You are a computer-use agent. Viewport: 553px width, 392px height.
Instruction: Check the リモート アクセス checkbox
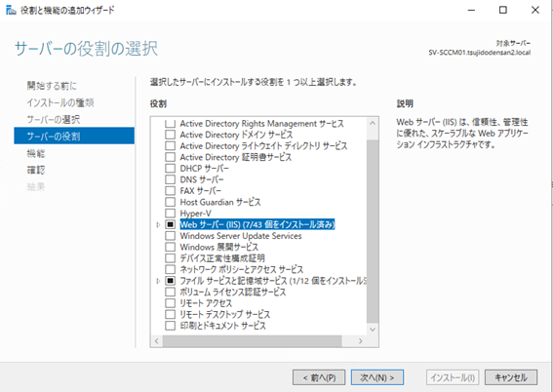pos(171,303)
